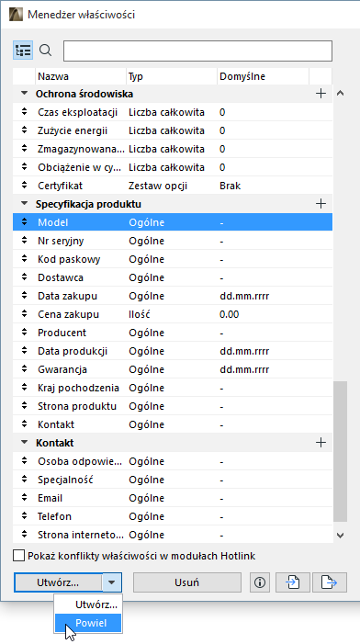Click the vertical scrollbar thumb
The image size is (360, 644).
340,451
